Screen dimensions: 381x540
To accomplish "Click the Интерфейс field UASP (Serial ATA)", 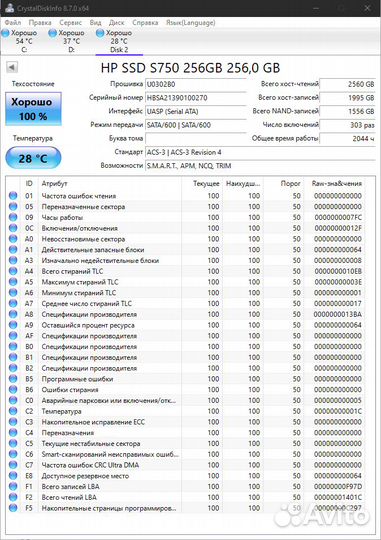I will pos(195,112).
